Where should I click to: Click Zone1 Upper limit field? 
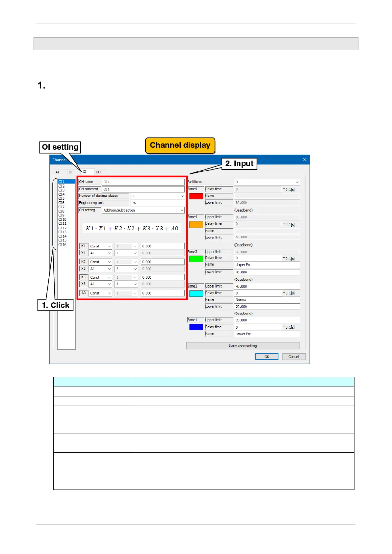point(267,320)
